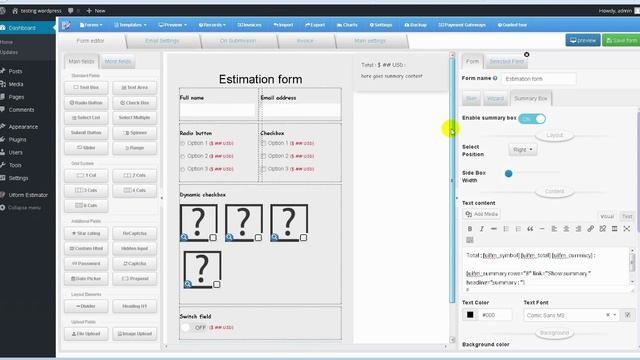The height and width of the screenshot is (360, 640).
Task: Select Radio button Option 1
Action: pos(182,143)
